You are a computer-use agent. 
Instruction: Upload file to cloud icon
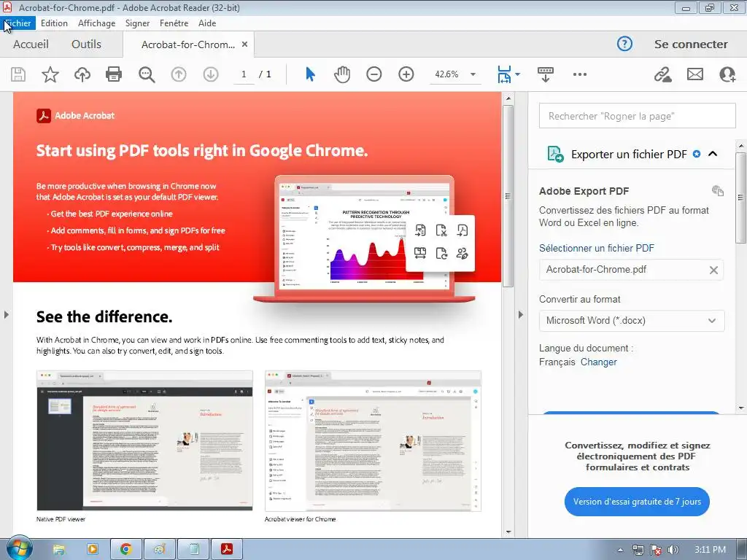(82, 74)
